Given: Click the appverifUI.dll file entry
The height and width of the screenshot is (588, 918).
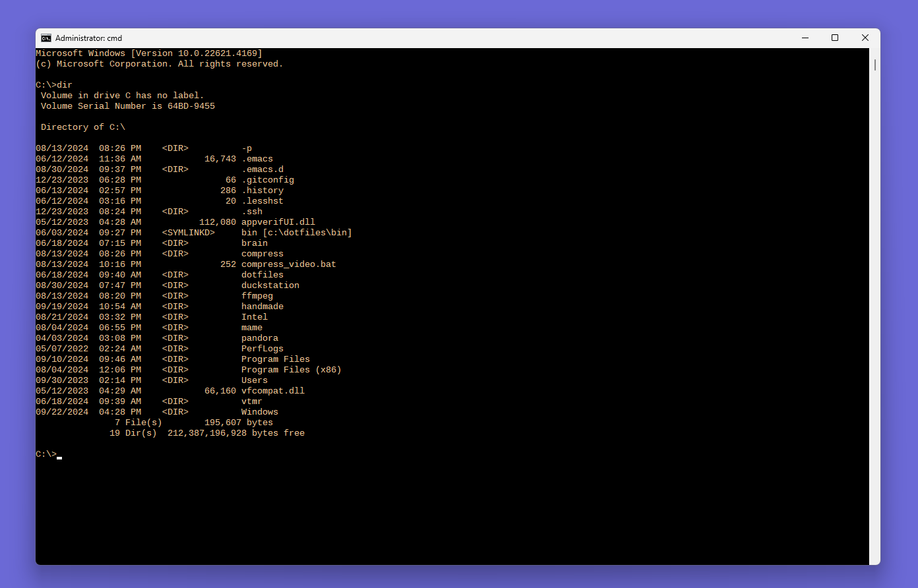Looking at the screenshot, I should tap(278, 222).
